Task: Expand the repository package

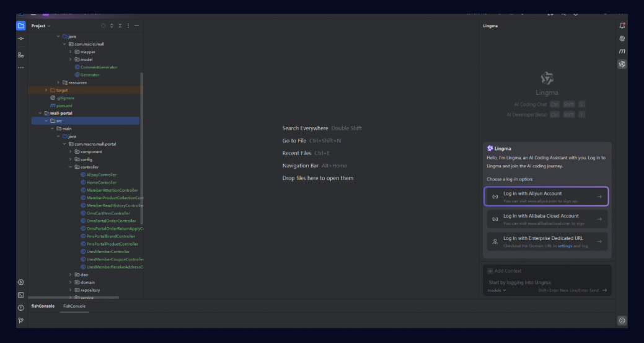Action: point(70,290)
